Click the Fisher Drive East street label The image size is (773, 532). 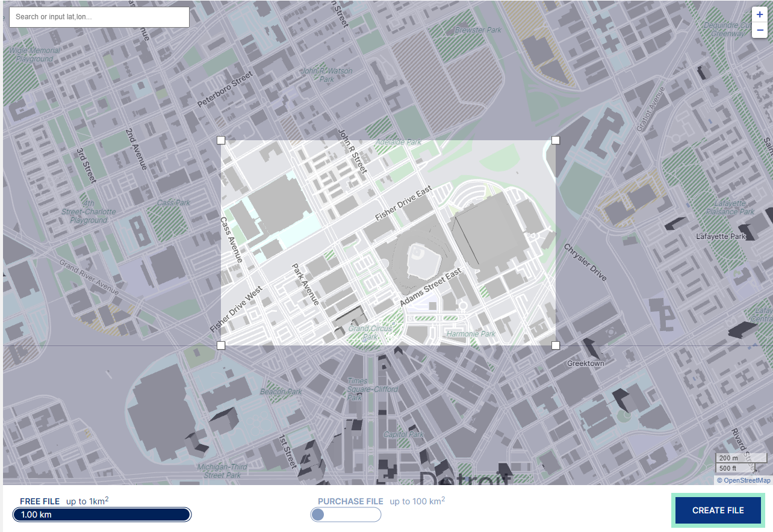click(403, 203)
